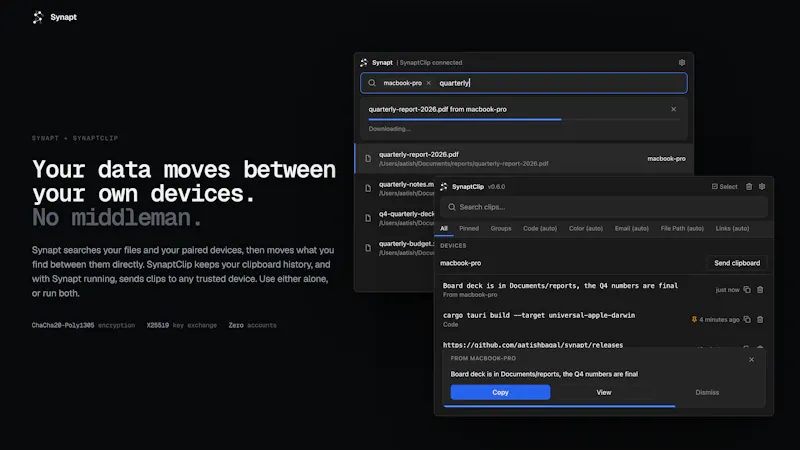Select the quarterly-budget result row

395,248
